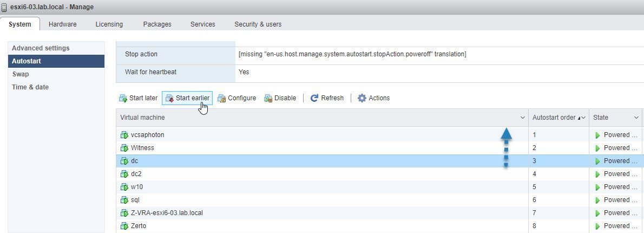Image resolution: width=644 pixels, height=233 pixels.
Task: Select Autostart in the sidebar
Action: 56,61
